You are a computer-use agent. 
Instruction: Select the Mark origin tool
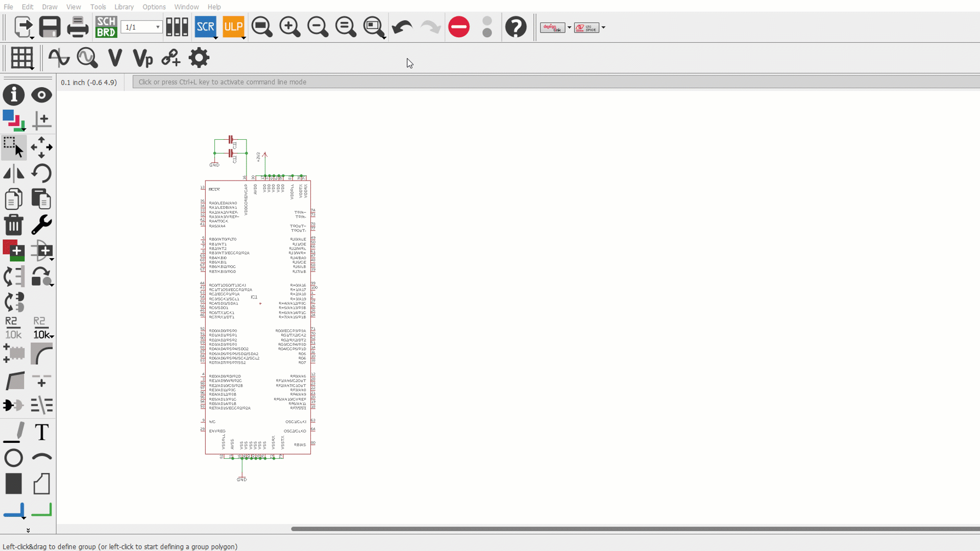pyautogui.click(x=41, y=121)
